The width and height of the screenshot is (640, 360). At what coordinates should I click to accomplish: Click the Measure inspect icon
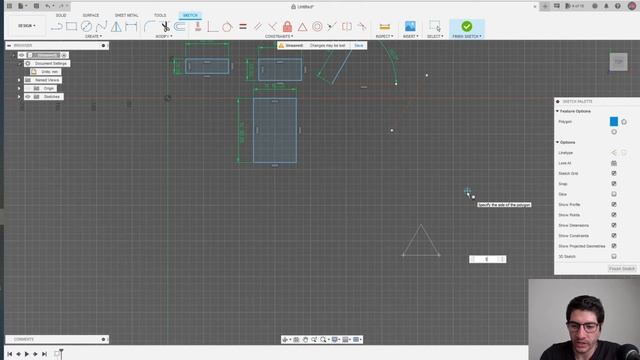[384, 27]
